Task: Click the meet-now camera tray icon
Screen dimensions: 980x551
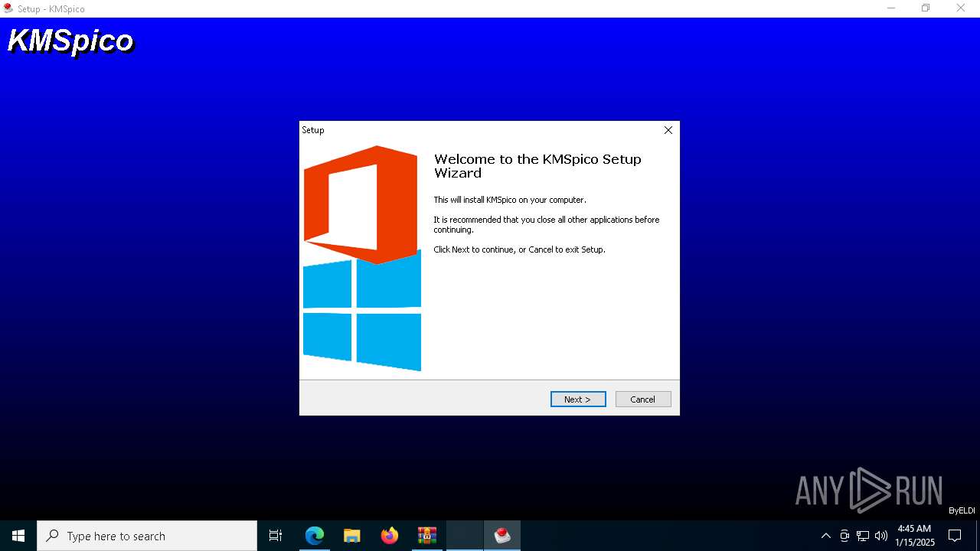Action: click(x=844, y=536)
